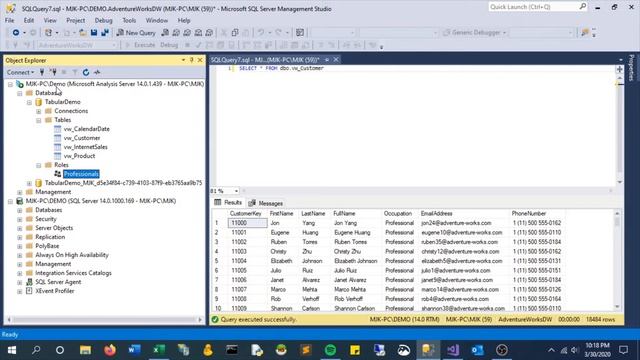Click the New Query toolbar button
640x360 pixels.
point(136,33)
